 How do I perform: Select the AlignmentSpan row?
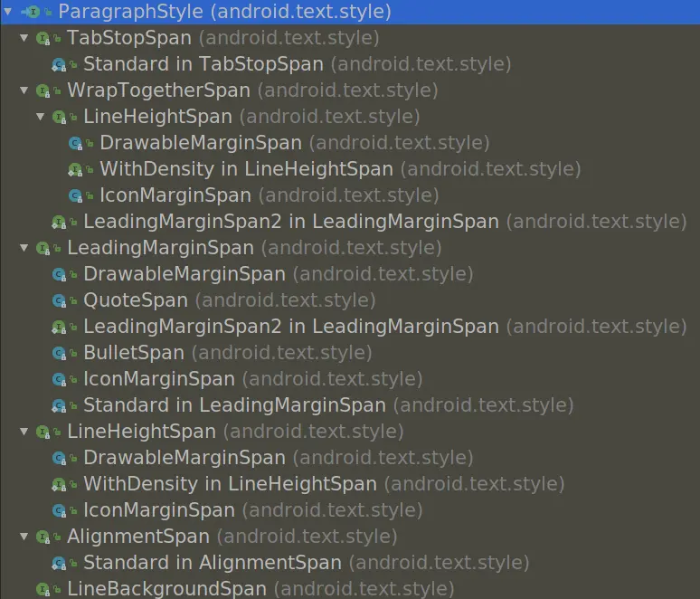[x=350, y=537]
